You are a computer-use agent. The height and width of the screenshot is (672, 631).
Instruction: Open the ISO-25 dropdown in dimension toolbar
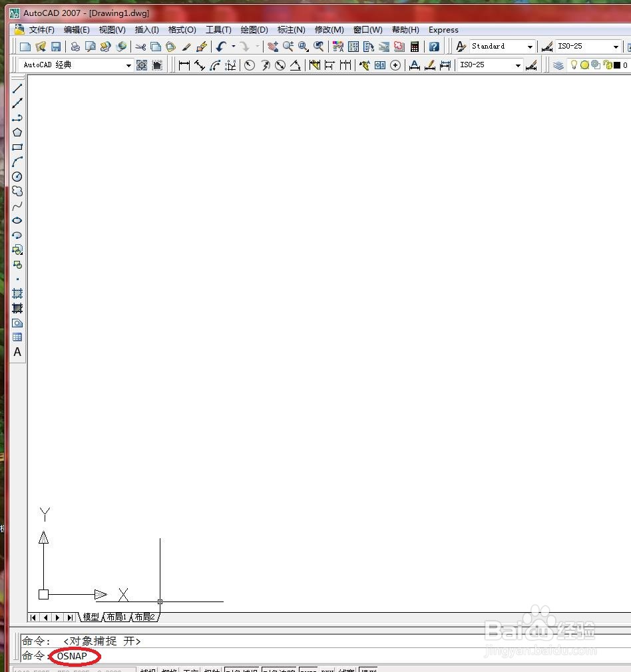[518, 66]
